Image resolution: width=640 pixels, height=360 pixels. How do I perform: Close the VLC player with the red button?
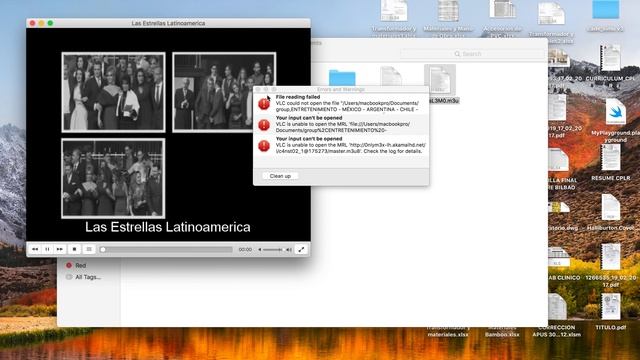33,23
